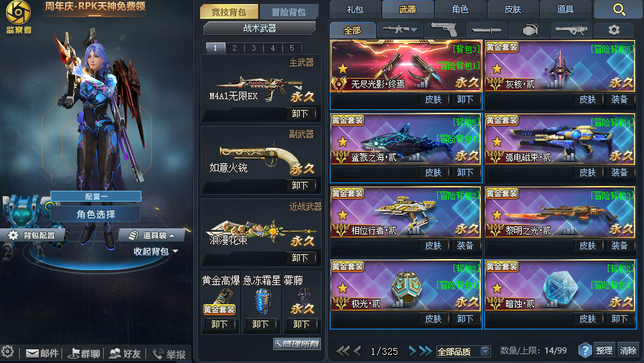The width and height of the screenshot is (644, 363).
Task: Equip the 灰核·贰 weapon
Action: click(619, 99)
